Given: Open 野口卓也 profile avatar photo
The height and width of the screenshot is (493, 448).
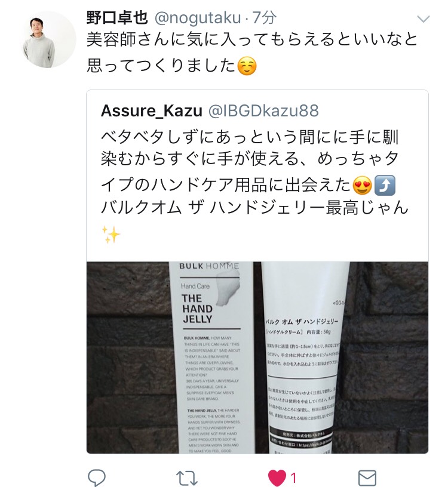Looking at the screenshot, I should (x=48, y=39).
